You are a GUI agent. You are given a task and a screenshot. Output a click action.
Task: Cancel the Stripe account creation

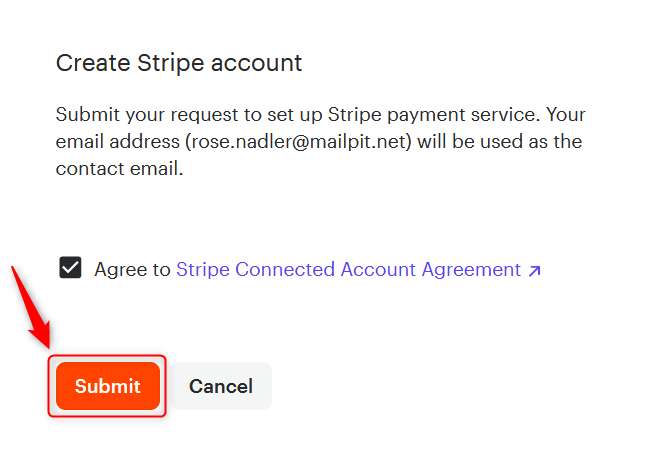click(220, 386)
